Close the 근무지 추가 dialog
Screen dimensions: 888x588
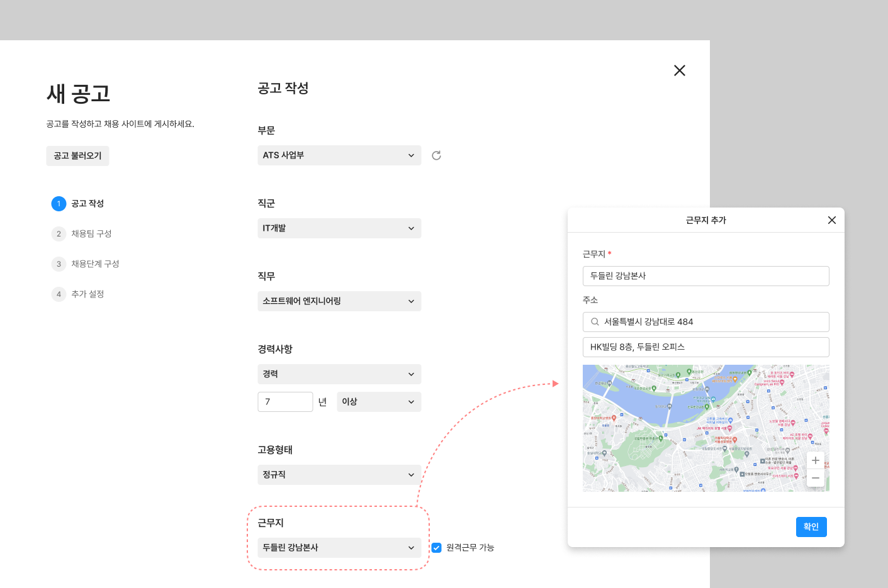[831, 220]
